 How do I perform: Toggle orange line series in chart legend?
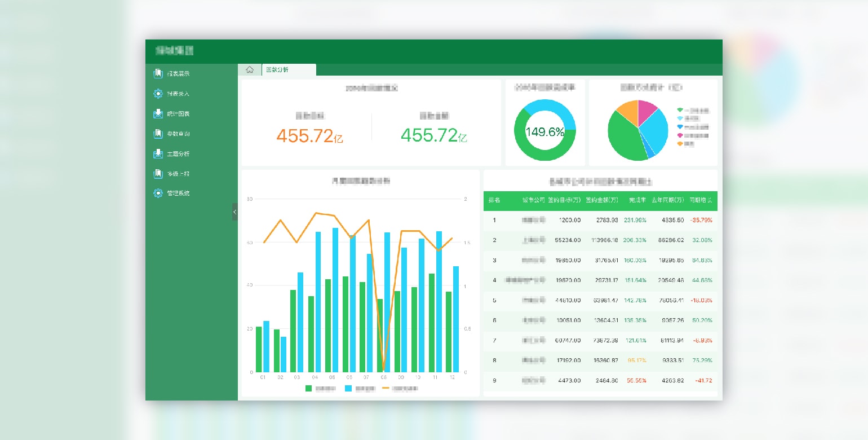(386, 388)
